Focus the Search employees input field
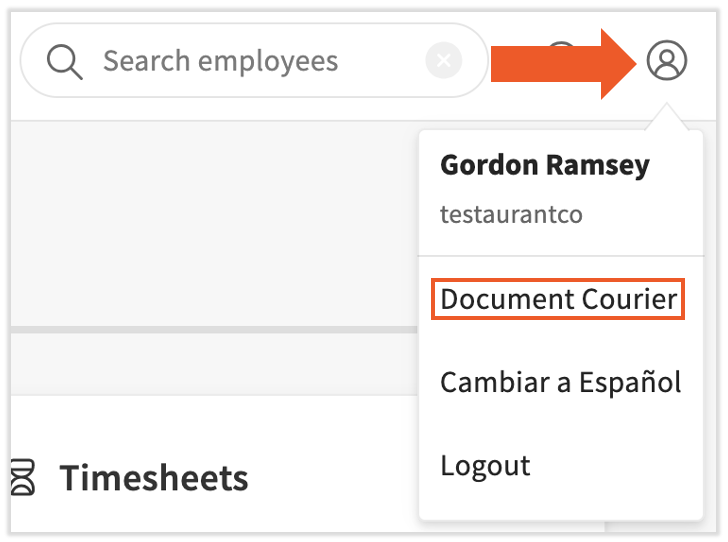 [x=250, y=61]
